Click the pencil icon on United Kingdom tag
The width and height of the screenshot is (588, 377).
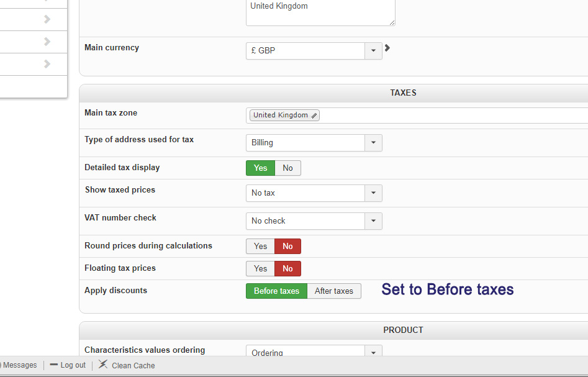[314, 116]
